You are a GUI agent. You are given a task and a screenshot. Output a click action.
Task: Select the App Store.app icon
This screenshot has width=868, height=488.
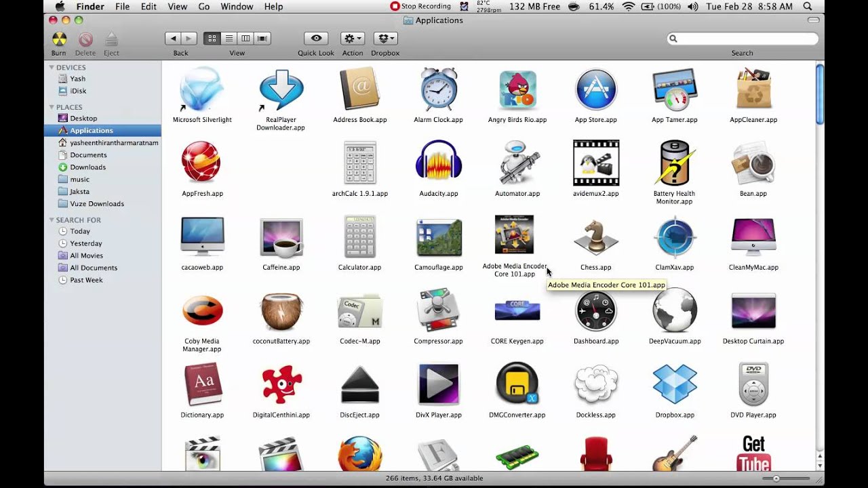[596, 89]
